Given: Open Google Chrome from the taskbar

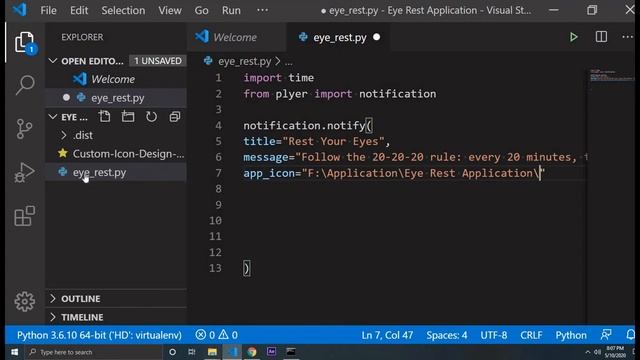Looking at the screenshot, I should coord(252,352).
